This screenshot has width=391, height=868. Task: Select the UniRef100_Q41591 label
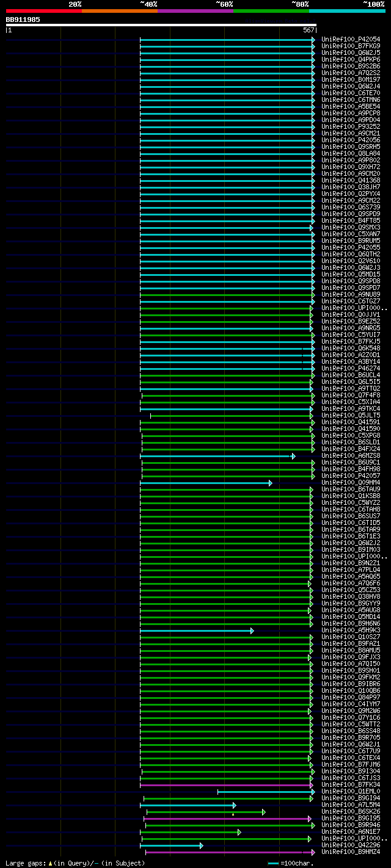351,422
